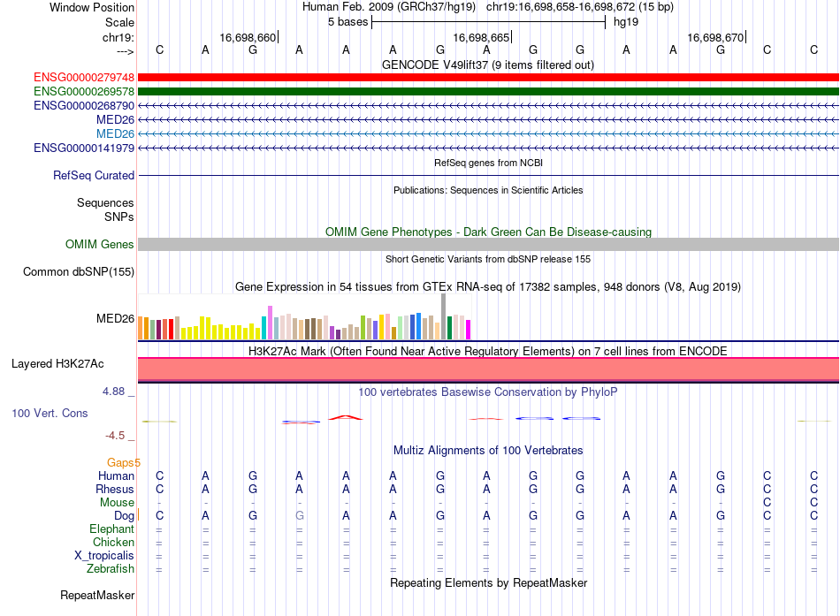Click the 16,698,660 position marker

point(248,37)
